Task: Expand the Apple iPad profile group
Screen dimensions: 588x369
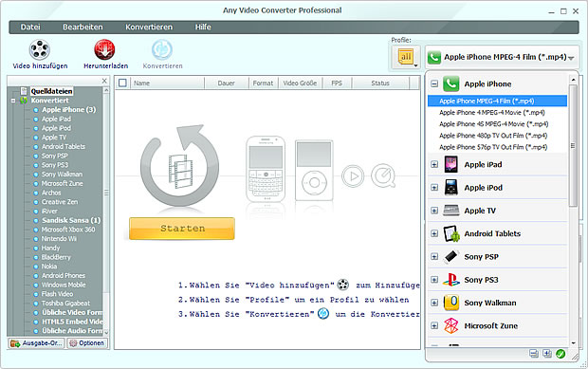Action: point(434,164)
